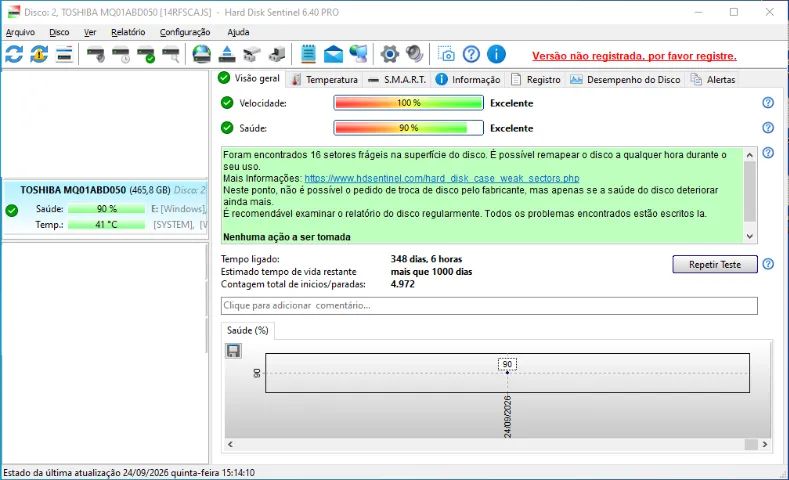Image resolution: width=789 pixels, height=480 pixels.
Task: Click the help icon beside Saúde bar
Action: click(768, 128)
